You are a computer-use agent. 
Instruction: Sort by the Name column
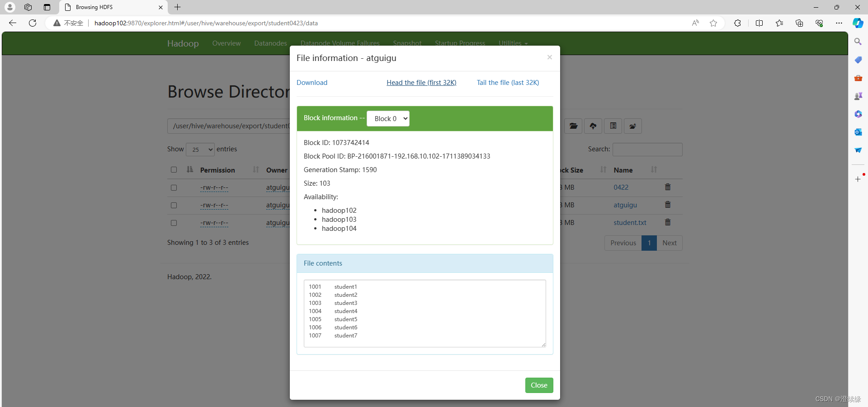(623, 170)
